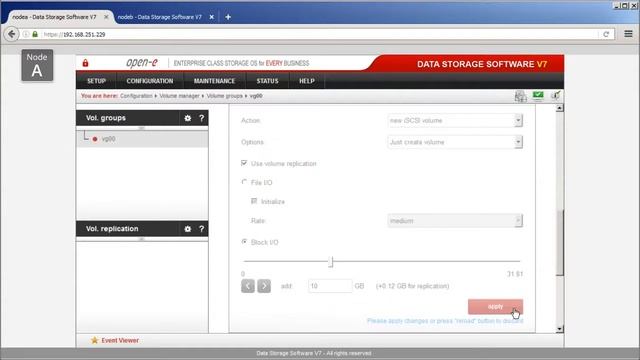Click scrollbar up arrow in content panel
Viewport: 640px width, 360px height.
(x=560, y=108)
